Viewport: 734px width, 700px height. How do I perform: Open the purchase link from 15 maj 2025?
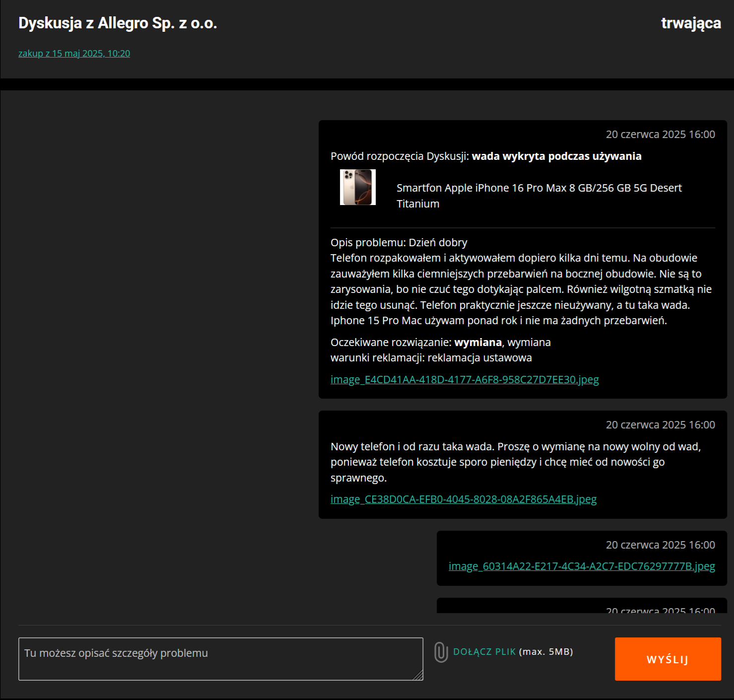point(74,54)
